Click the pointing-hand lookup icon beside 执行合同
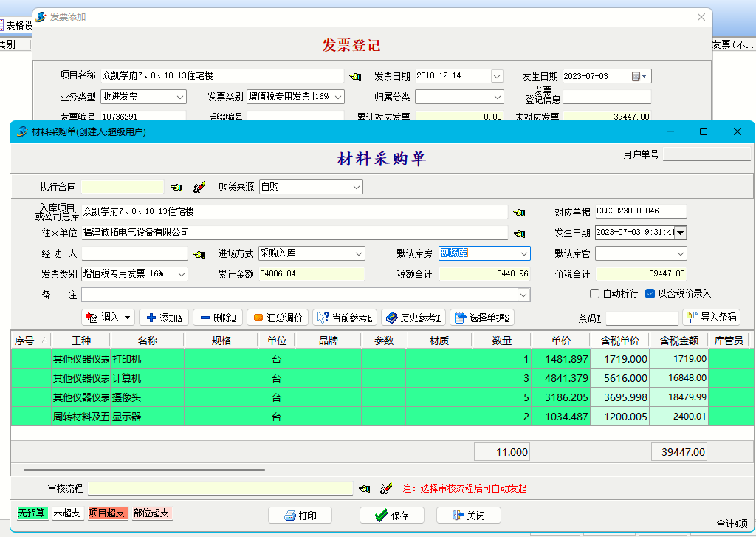Image resolution: width=756 pixels, height=537 pixels. (x=177, y=188)
